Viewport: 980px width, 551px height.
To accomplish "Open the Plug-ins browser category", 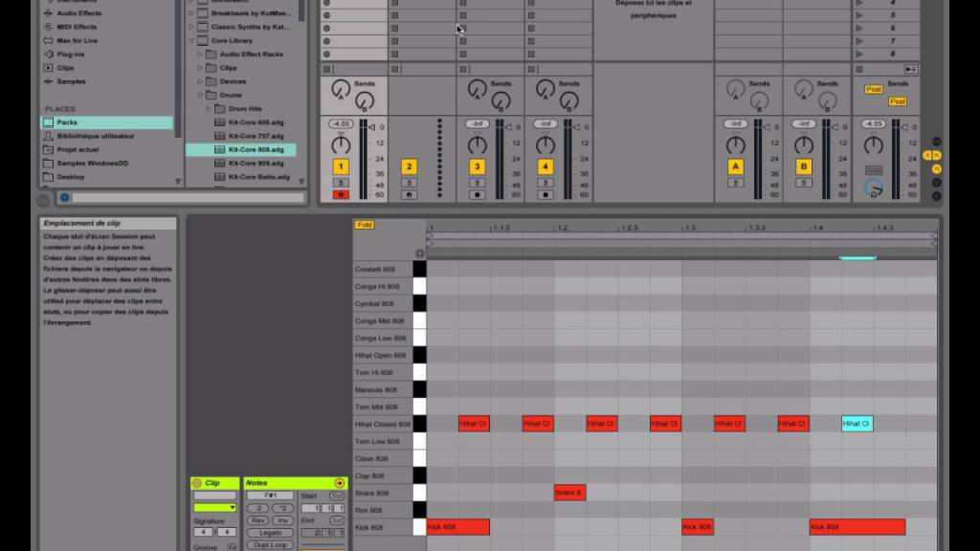I will [70, 55].
